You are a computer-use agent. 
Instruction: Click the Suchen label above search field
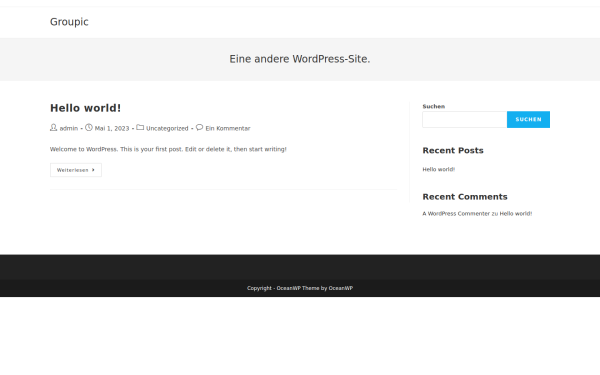tap(434, 106)
